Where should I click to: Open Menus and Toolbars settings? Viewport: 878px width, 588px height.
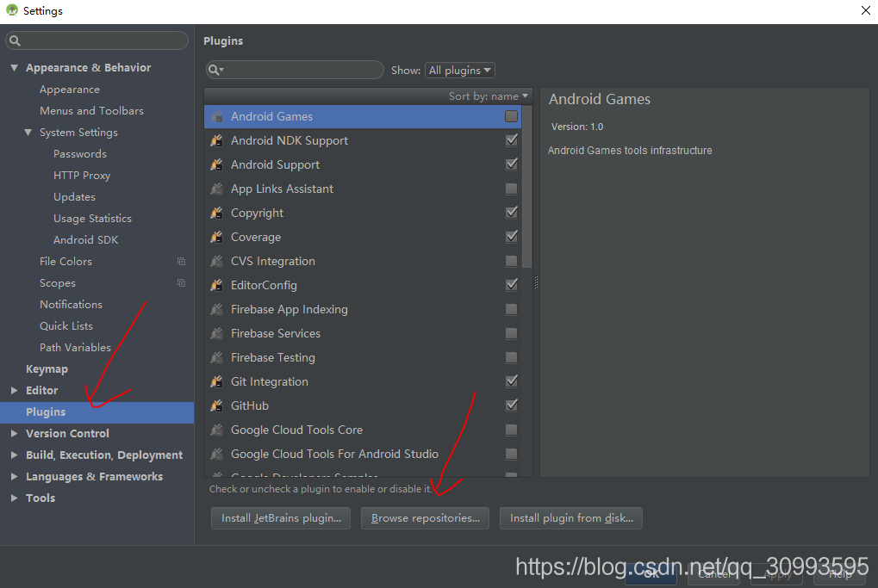(92, 111)
